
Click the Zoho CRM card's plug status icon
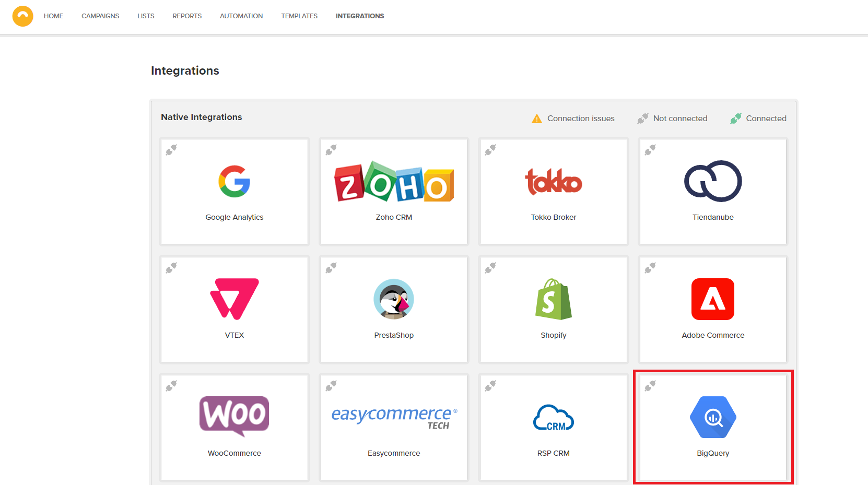point(331,150)
